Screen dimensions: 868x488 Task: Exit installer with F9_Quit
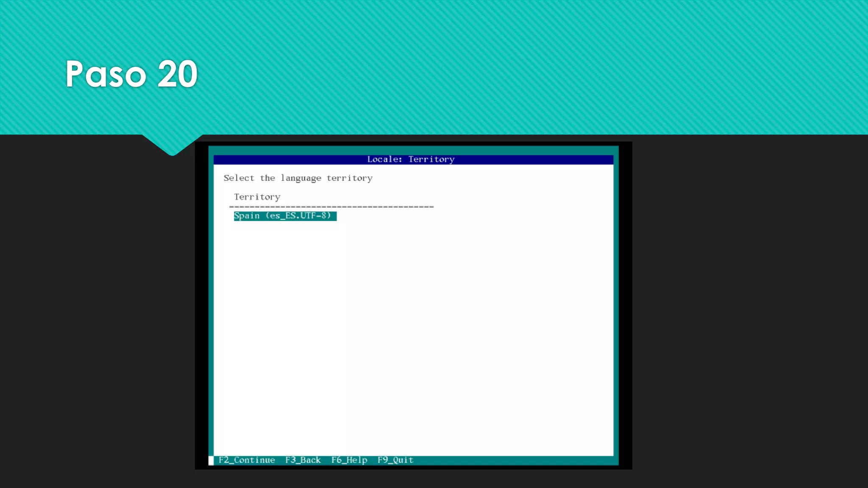pyautogui.click(x=395, y=460)
